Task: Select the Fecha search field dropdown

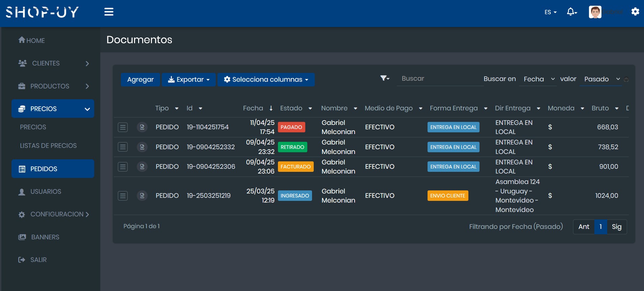Action: pyautogui.click(x=538, y=79)
